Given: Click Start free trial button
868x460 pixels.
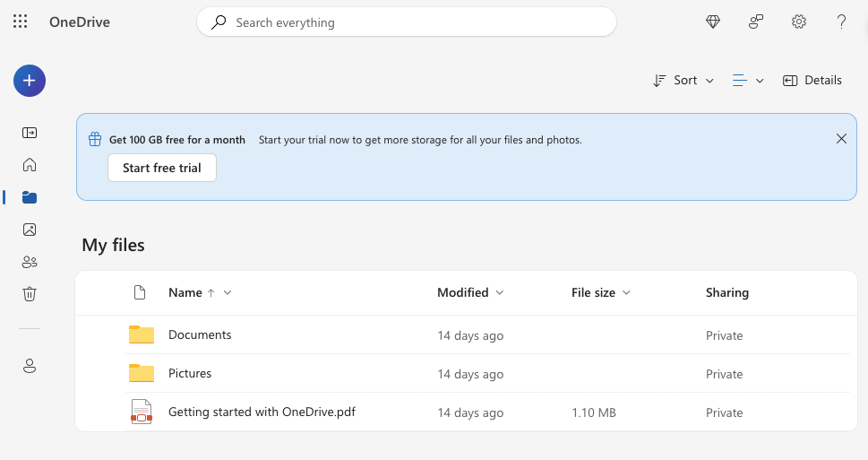Looking at the screenshot, I should 161,168.
